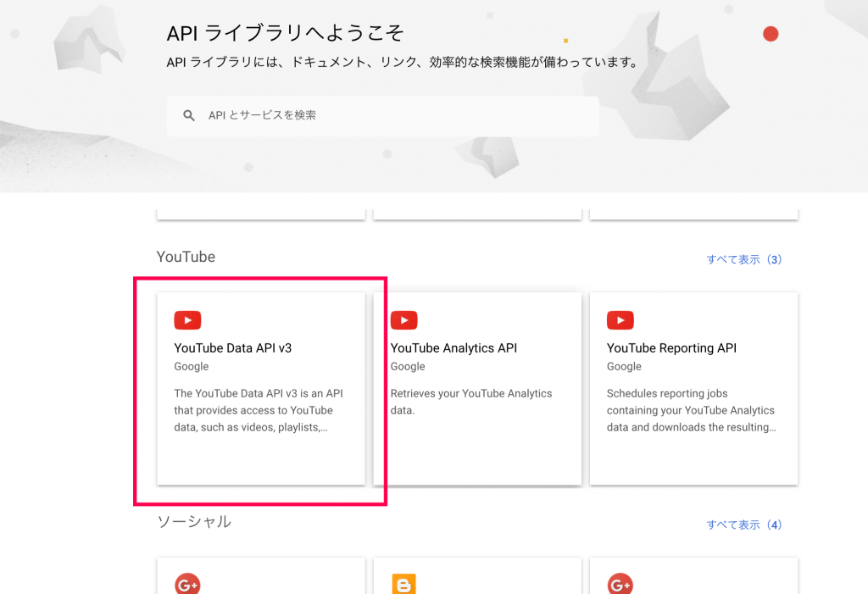Viewport: 868px width, 594px height.
Task: Click the 'API ライブラリへようこそ' page title
Action: 285,33
